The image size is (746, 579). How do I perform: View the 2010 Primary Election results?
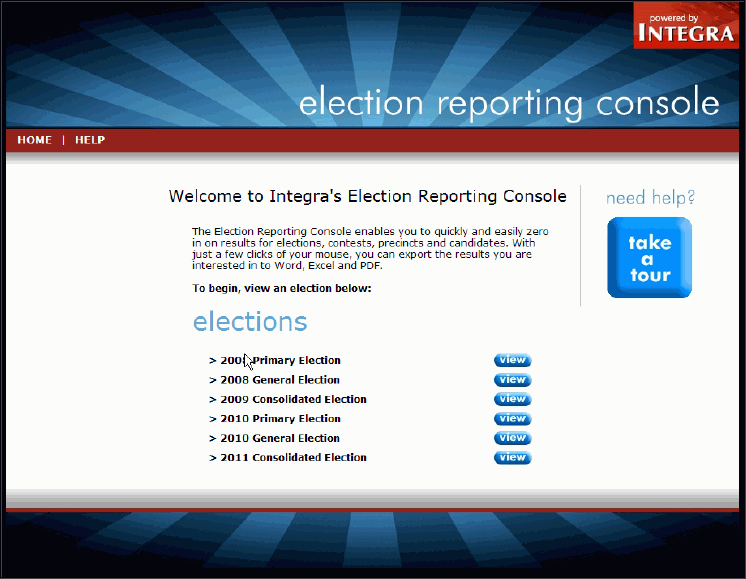click(x=512, y=419)
